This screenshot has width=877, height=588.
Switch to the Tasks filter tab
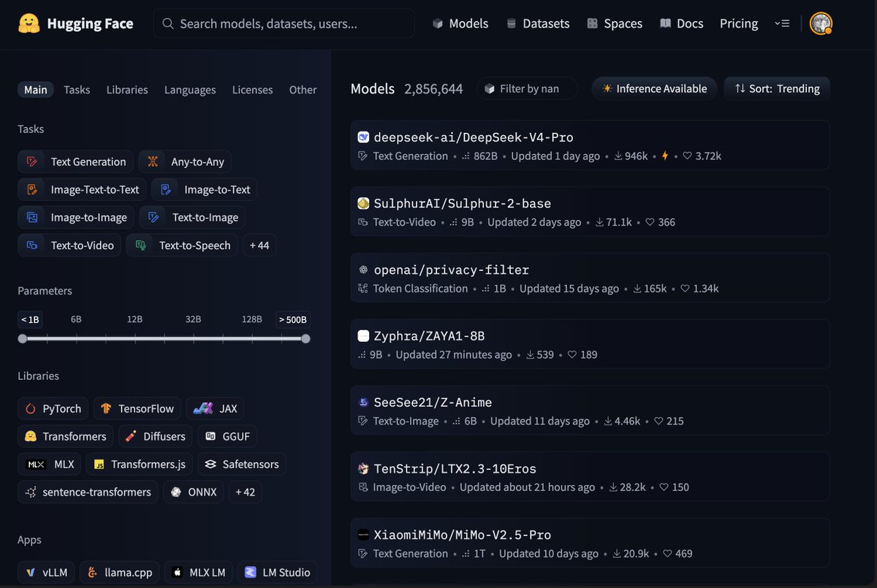click(x=77, y=90)
